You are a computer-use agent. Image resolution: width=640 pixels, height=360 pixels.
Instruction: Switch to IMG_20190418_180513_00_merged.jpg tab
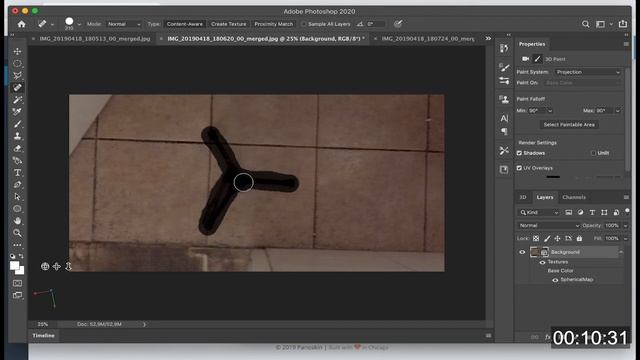pos(95,39)
